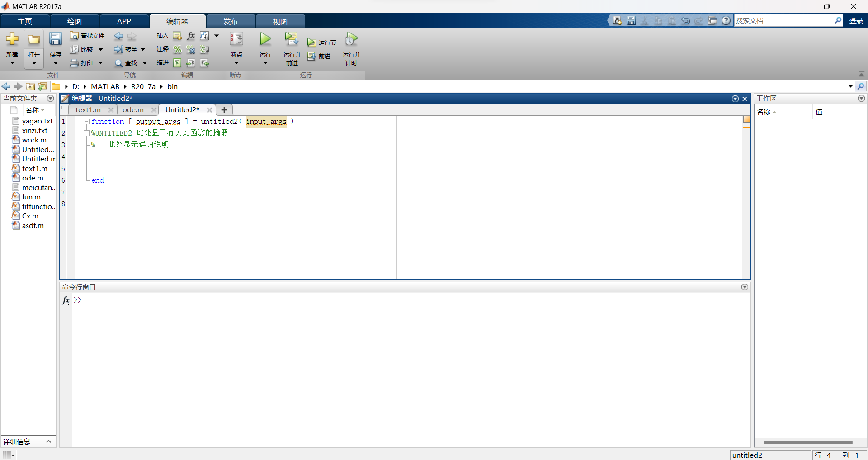868x460 pixels.
Task: Collapse the function code fold on line 1
Action: click(86, 122)
